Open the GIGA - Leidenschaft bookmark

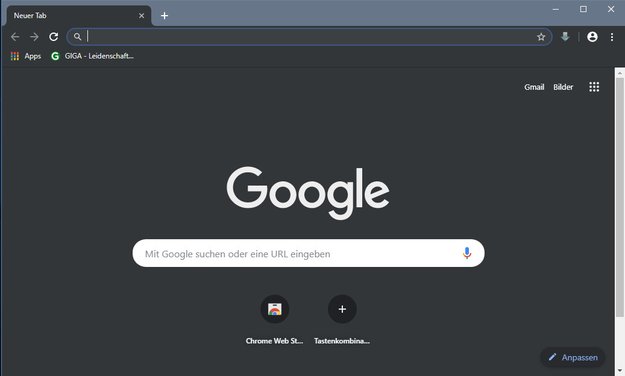(92, 56)
